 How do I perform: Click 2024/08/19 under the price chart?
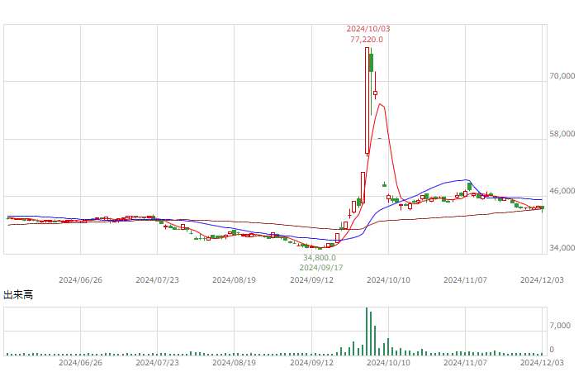click(234, 280)
